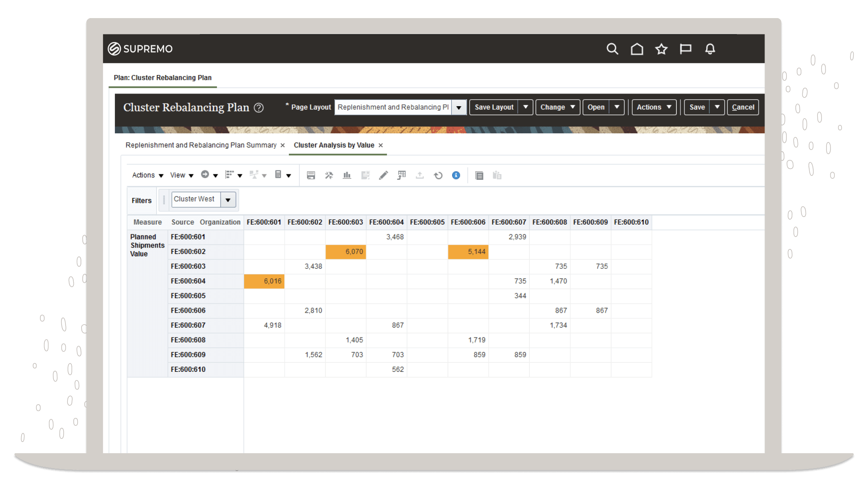Click the search magnifier icon in header
868x488 pixels.
tap(612, 49)
